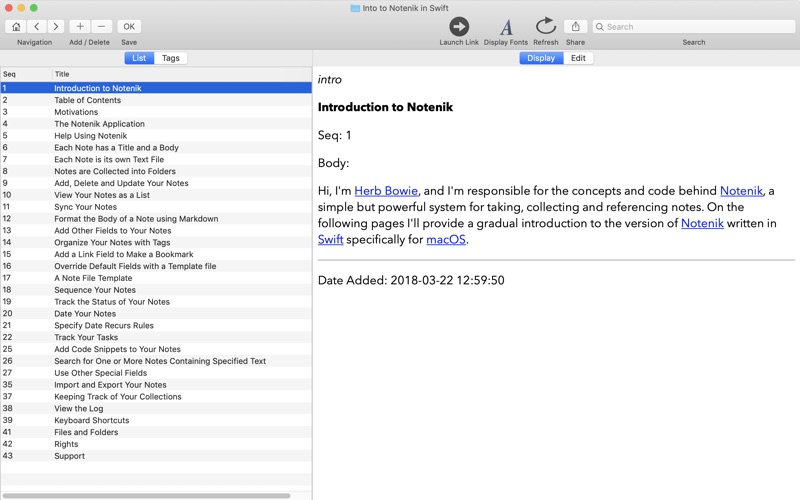Open the first Notenik link after 'code behind'
The height and width of the screenshot is (500, 800).
(741, 191)
